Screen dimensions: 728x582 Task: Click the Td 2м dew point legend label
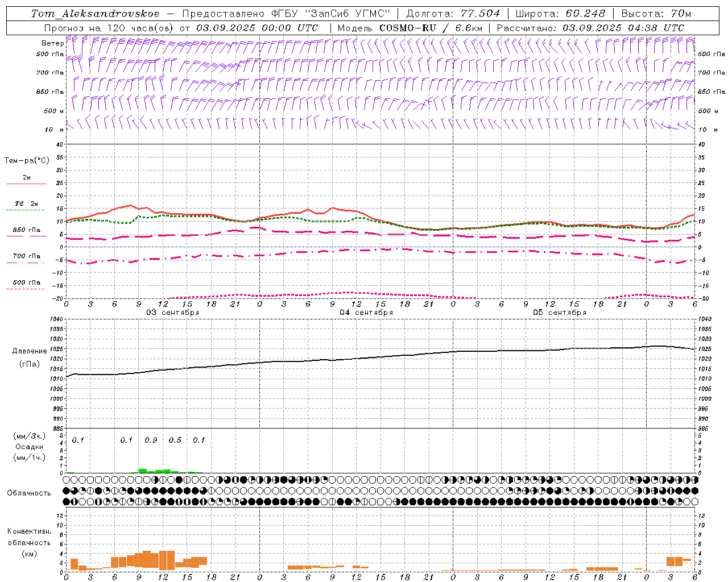coord(27,203)
